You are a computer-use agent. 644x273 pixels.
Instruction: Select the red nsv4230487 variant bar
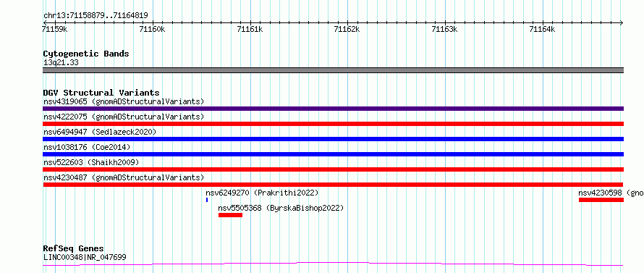tap(333, 185)
